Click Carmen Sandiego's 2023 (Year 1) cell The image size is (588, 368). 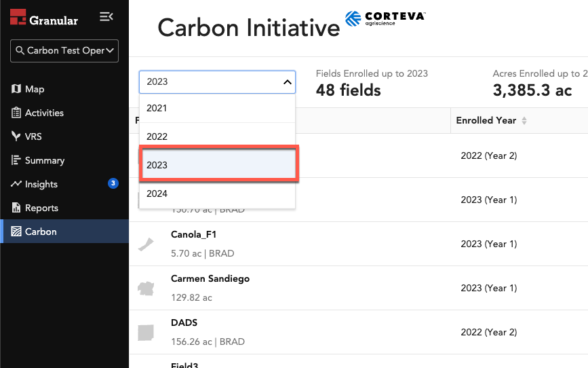[x=488, y=288]
